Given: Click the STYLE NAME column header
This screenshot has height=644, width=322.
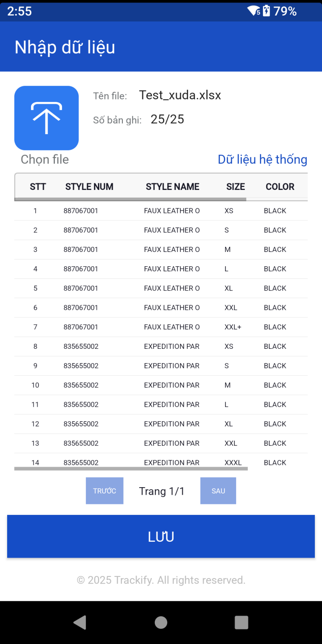Looking at the screenshot, I should point(172,187).
